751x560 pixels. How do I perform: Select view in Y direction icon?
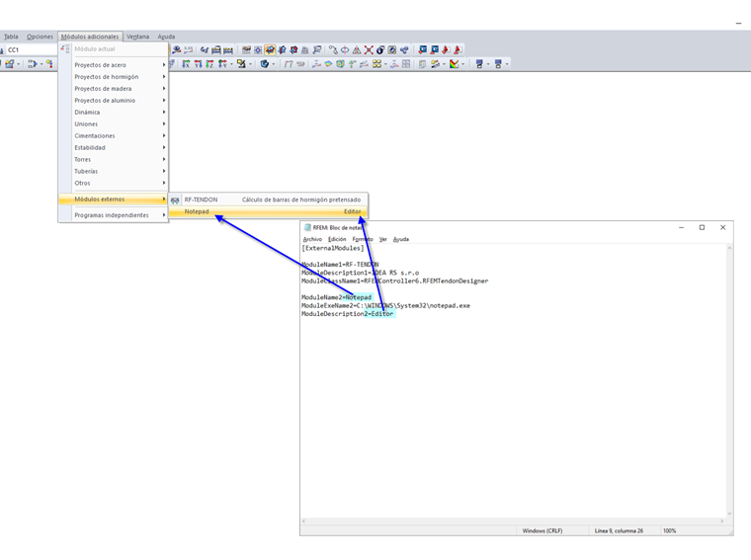pyautogui.click(x=198, y=63)
